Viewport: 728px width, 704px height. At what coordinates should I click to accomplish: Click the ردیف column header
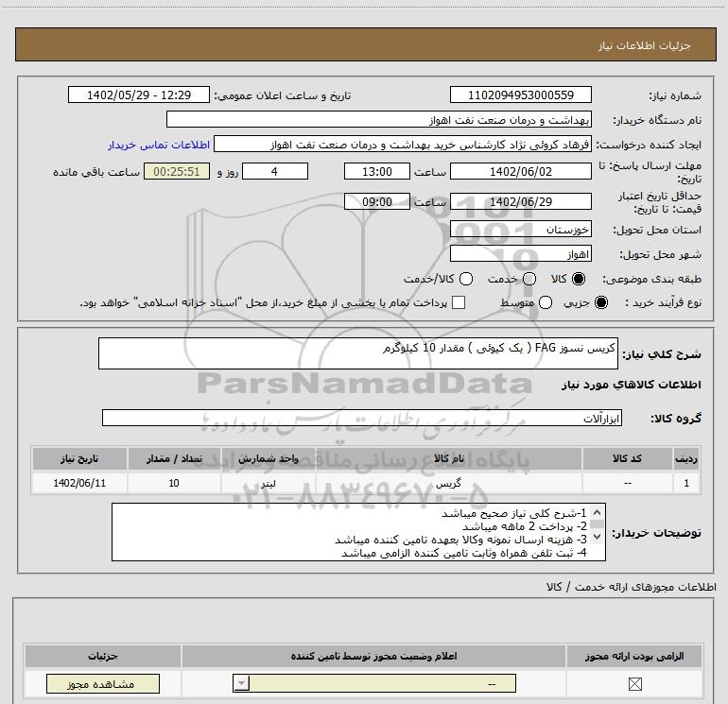[x=686, y=459]
